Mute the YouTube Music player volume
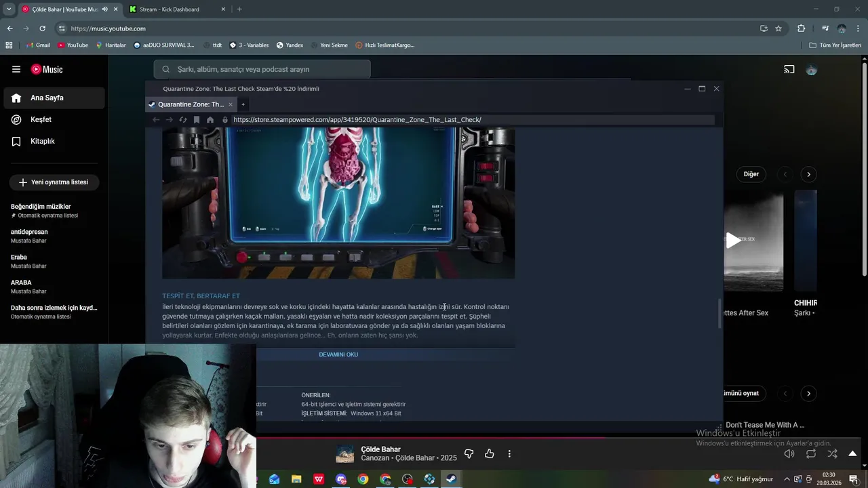 [789, 453]
